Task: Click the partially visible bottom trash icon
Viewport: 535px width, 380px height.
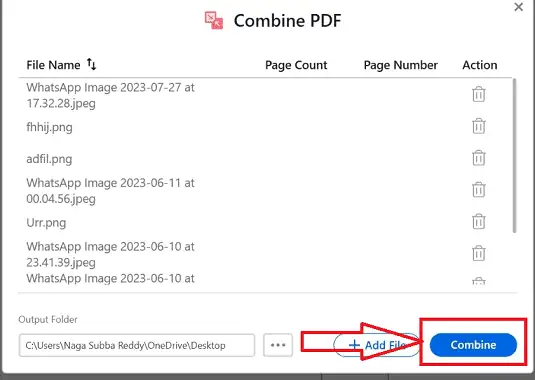Action: click(x=479, y=281)
